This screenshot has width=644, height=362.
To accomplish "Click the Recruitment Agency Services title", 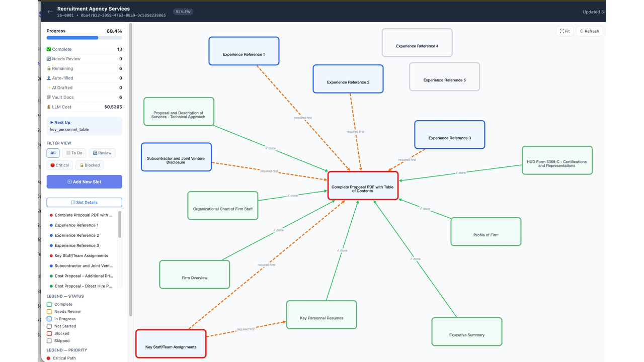I will point(94,9).
